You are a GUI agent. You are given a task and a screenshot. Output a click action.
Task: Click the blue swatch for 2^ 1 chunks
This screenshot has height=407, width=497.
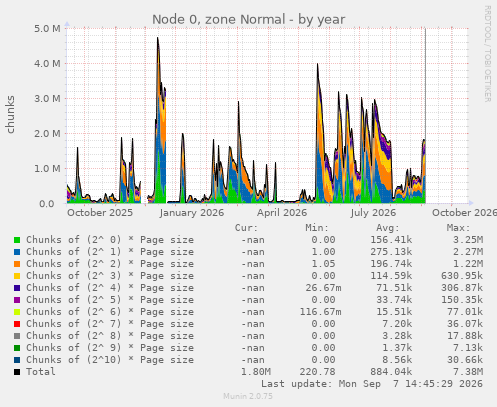pyautogui.click(x=17, y=252)
